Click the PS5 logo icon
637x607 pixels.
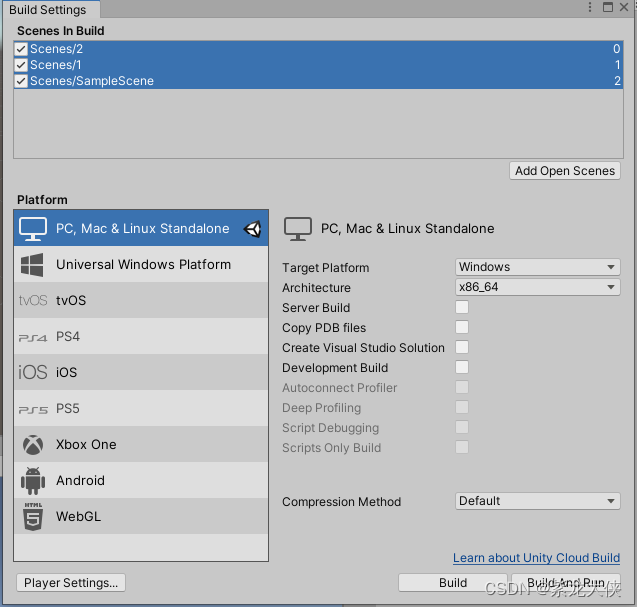pyautogui.click(x=33, y=410)
